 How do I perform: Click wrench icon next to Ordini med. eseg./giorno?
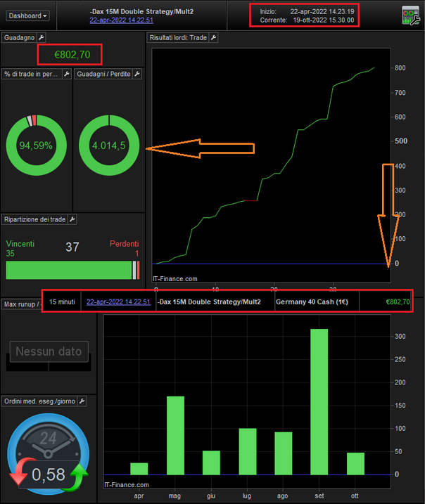[82, 401]
